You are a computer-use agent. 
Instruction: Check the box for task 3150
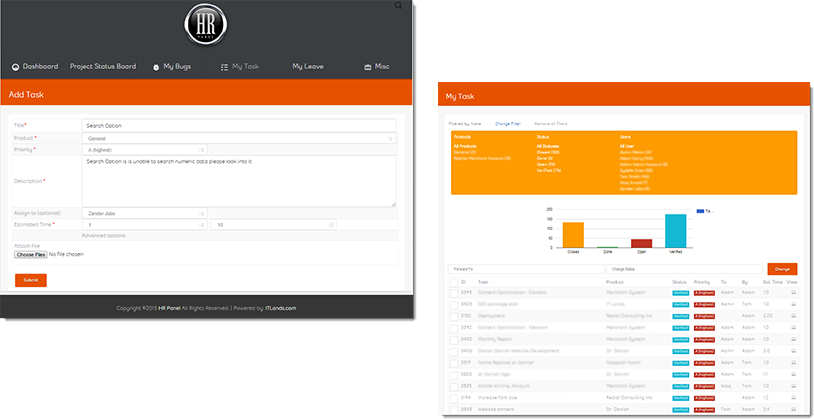454,317
